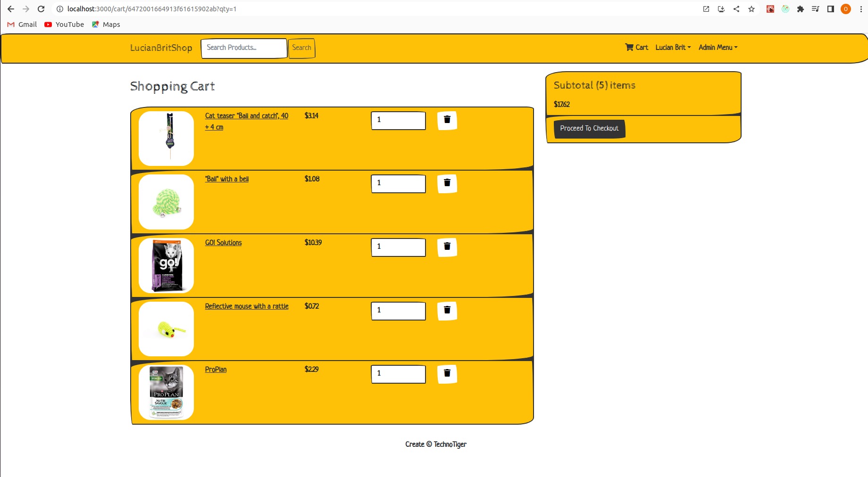The width and height of the screenshot is (868, 477).
Task: Remove Reflective mouse using trash icon
Action: point(447,311)
